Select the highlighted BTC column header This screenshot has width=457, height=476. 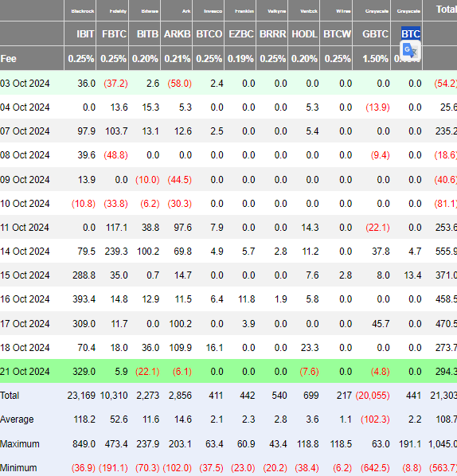tap(411, 33)
